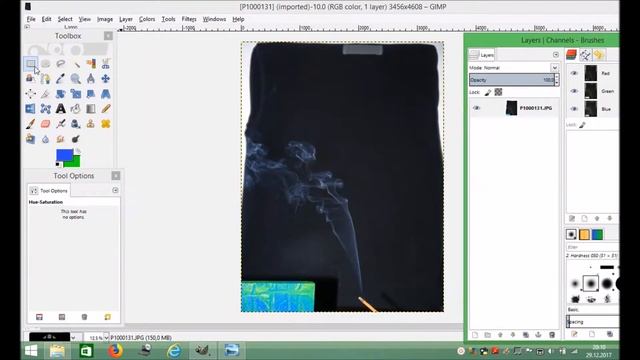Open the zoom percentage dropdown in status bar
Image resolution: width=640 pixels, height=360 pixels.
coord(106,338)
